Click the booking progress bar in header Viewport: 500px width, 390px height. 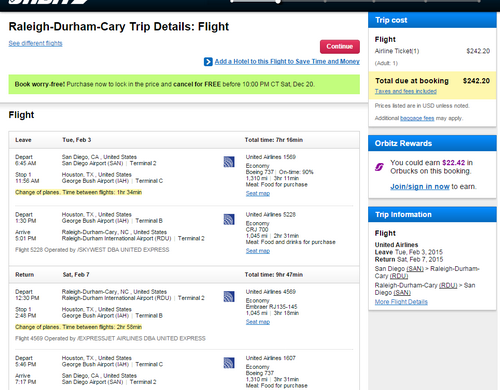point(355,1)
